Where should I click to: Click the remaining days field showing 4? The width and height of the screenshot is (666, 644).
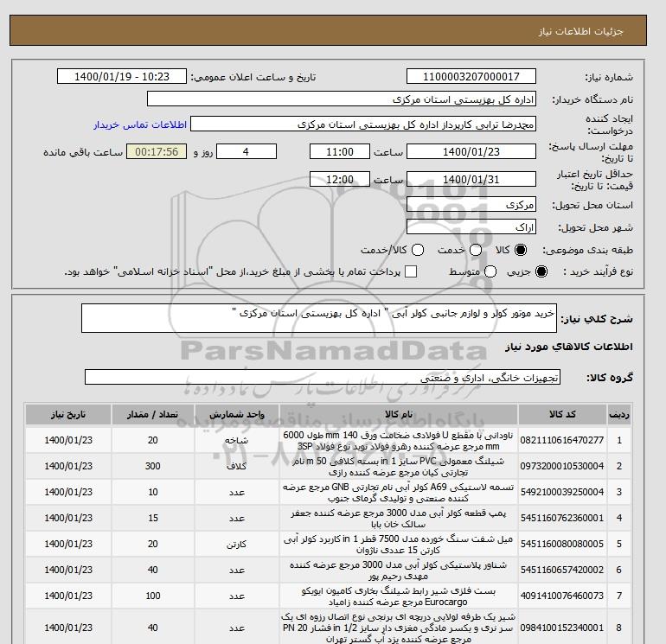point(247,151)
